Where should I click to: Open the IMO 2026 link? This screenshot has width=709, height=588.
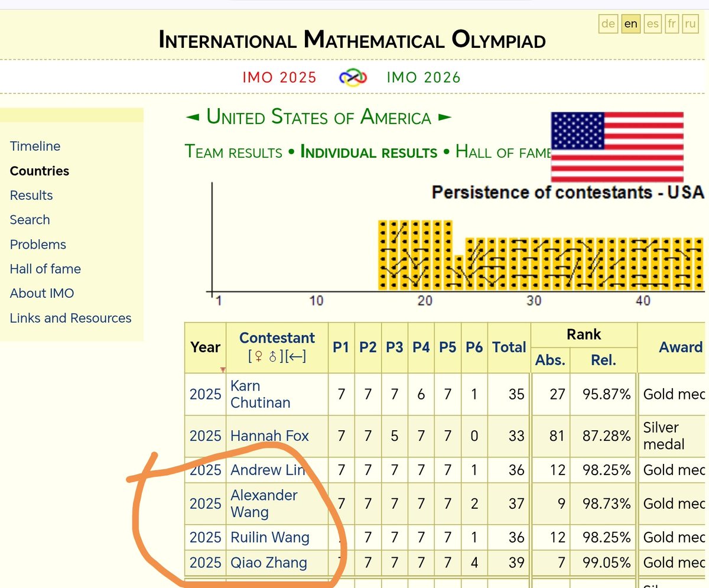click(x=424, y=77)
